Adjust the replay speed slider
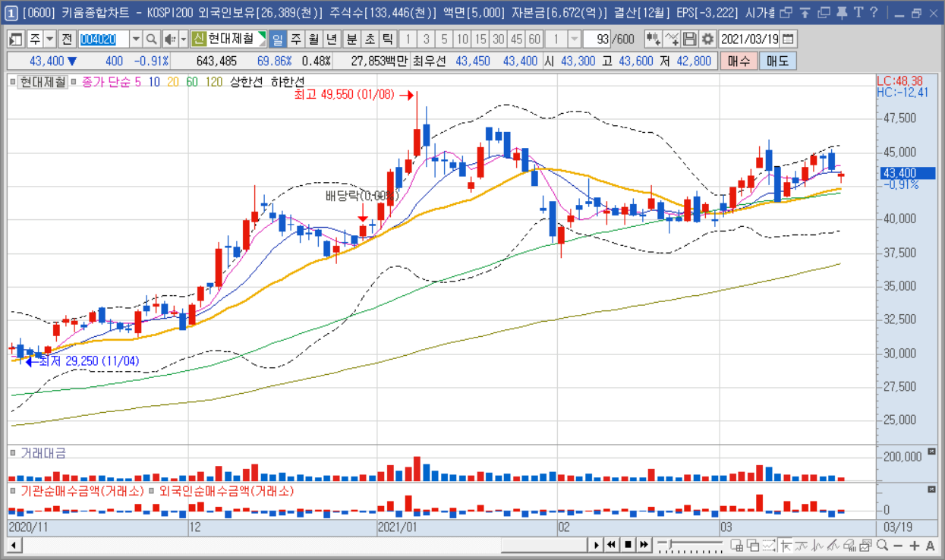The image size is (945, 560). point(690,545)
